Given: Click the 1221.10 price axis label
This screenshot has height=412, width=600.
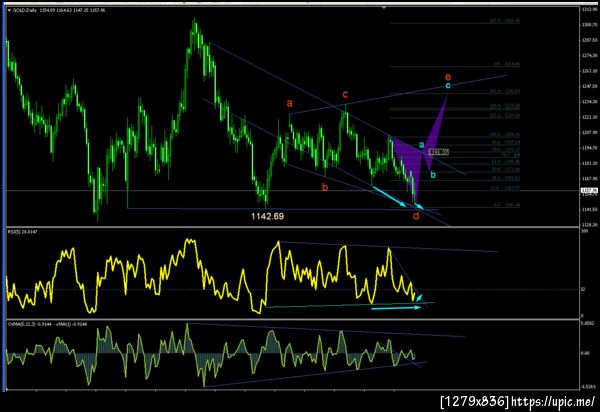Looking at the screenshot, I should click(590, 117).
